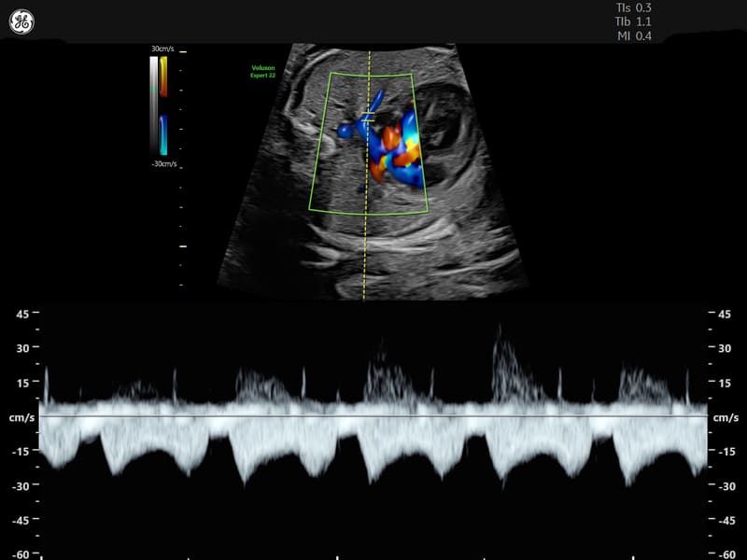Viewport: 747px width, 560px height.
Task: Click the left-side -45 velocity scale label
Action: tap(21, 520)
